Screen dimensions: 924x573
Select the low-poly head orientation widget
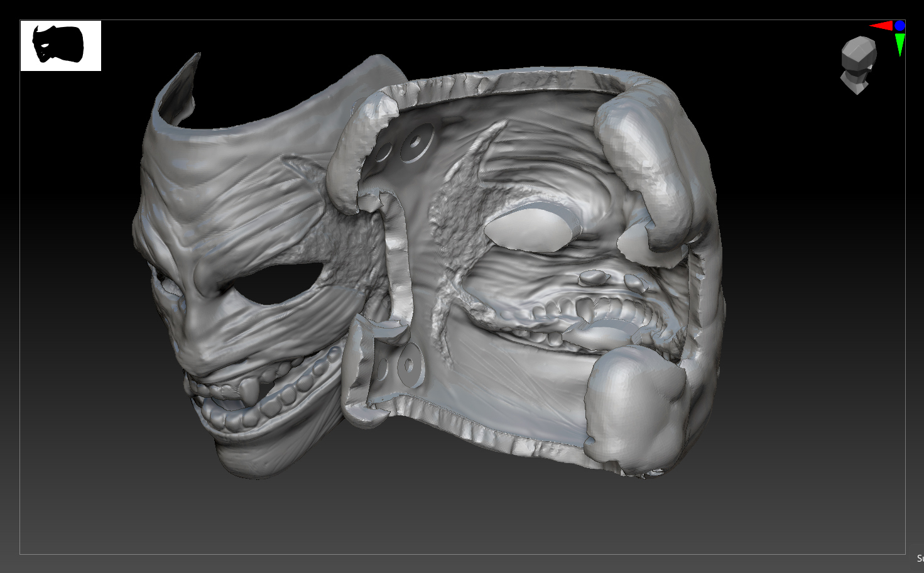click(x=859, y=61)
